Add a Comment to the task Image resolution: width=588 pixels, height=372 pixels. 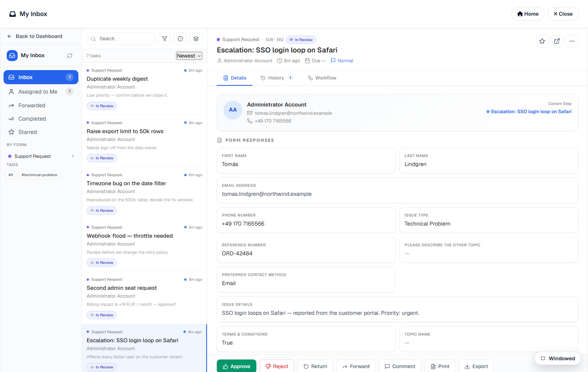[x=400, y=366]
